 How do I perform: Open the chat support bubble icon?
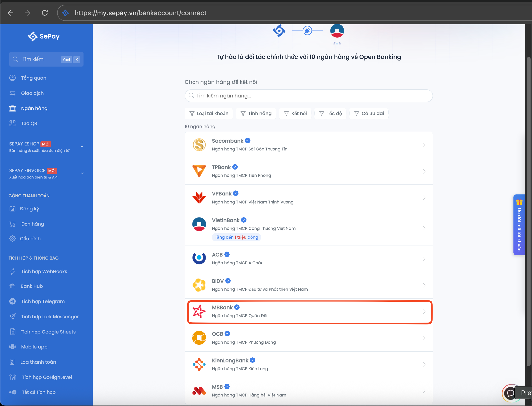pos(510,393)
